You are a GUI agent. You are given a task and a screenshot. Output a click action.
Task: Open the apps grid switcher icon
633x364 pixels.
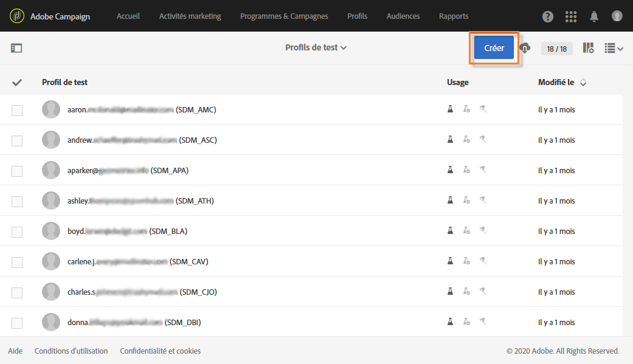click(x=571, y=16)
